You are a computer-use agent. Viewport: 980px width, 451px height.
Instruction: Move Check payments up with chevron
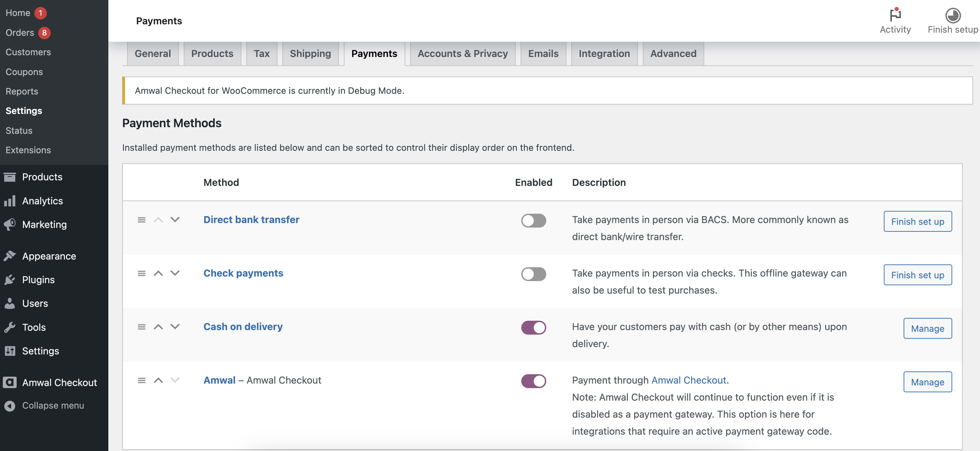coord(158,273)
